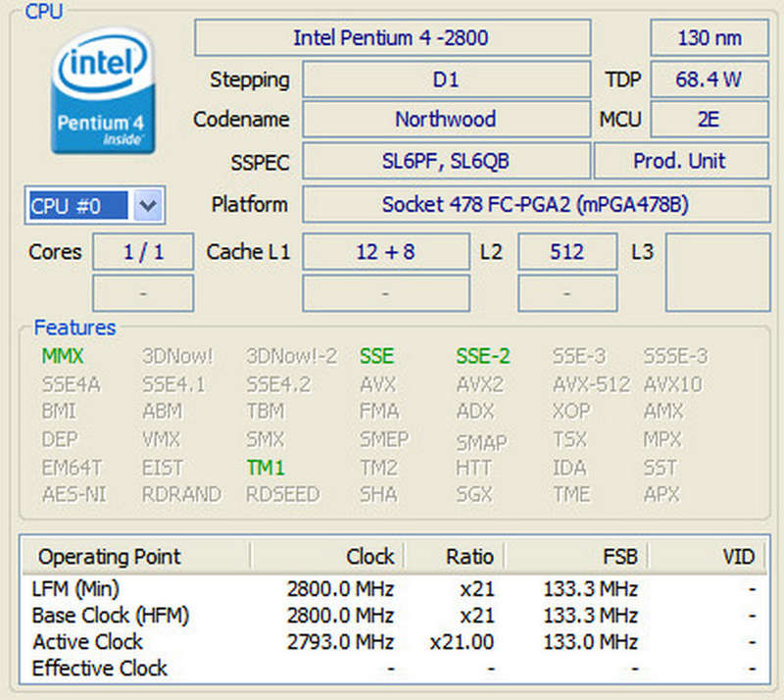The image size is (784, 700).
Task: Click the 2E MCU value
Action: 709,119
